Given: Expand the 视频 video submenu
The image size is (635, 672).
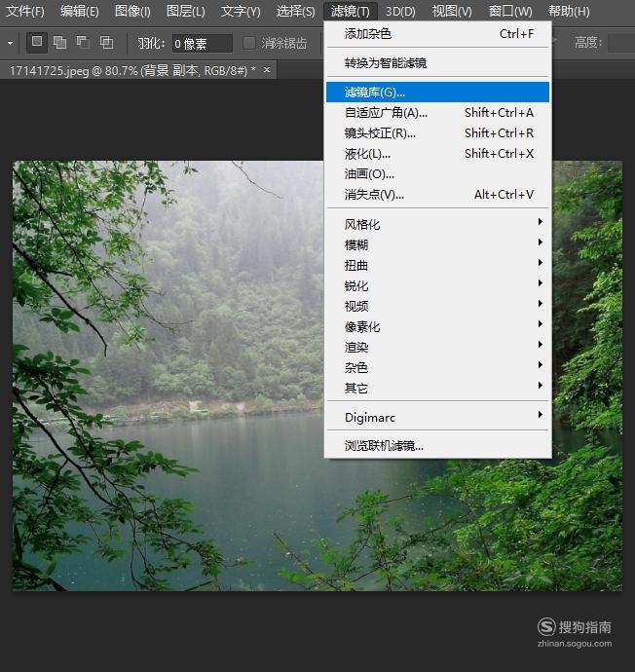Looking at the screenshot, I should click(x=437, y=306).
